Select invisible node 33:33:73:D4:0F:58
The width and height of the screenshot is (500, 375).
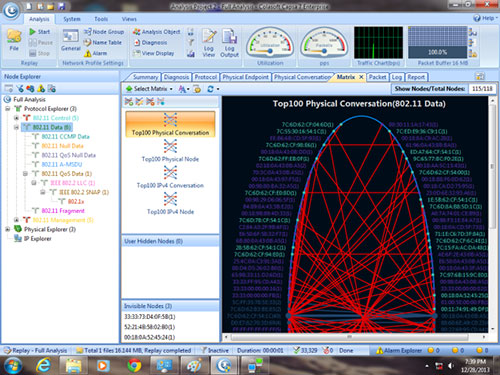click(x=150, y=316)
